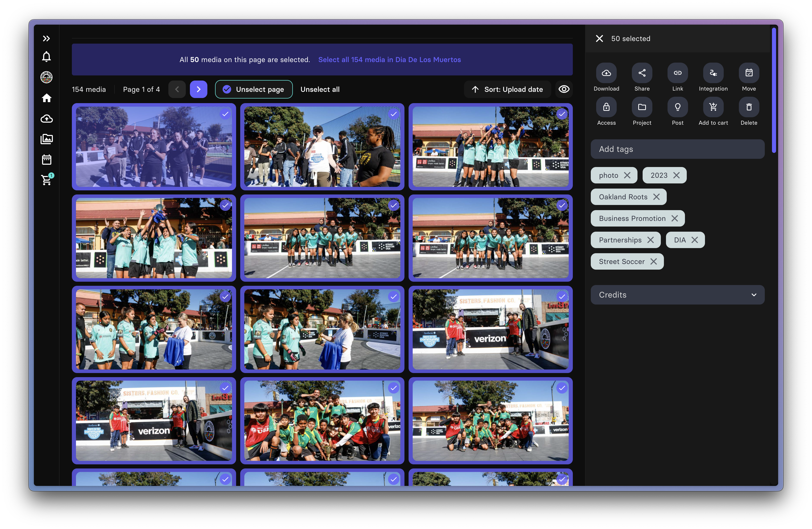Click the Add to cart icon
Viewport: 812px width, 529px height.
coord(713,107)
